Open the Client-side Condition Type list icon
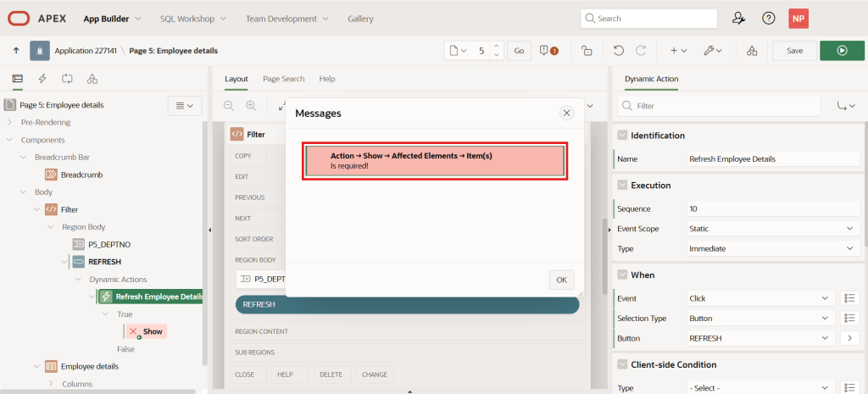The width and height of the screenshot is (868, 394). tap(849, 388)
